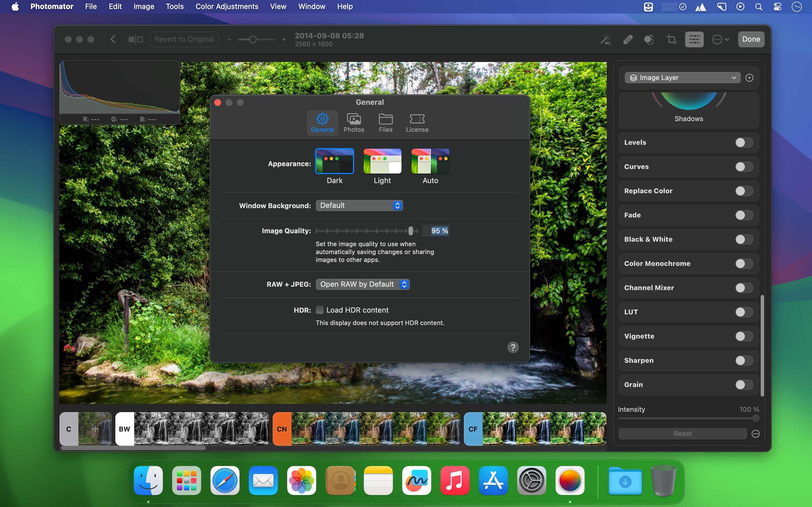The image size is (812, 507).
Task: Open the Window Background dropdown
Action: pos(359,206)
